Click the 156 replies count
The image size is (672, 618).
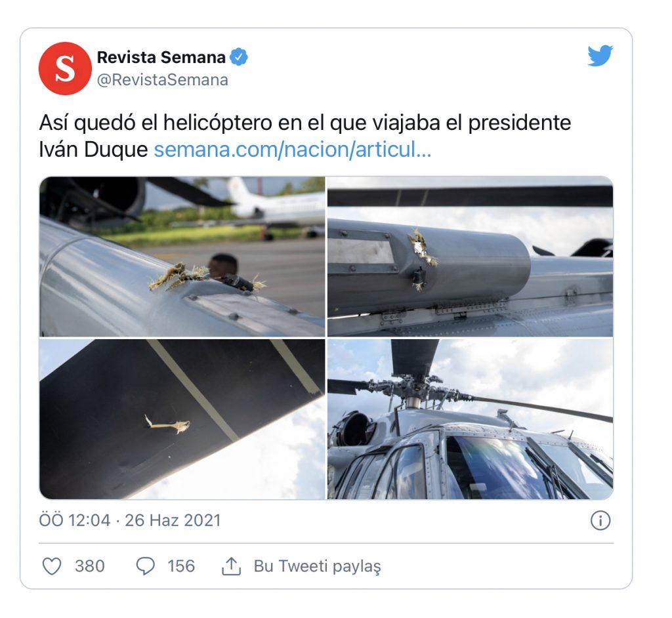[x=181, y=566]
